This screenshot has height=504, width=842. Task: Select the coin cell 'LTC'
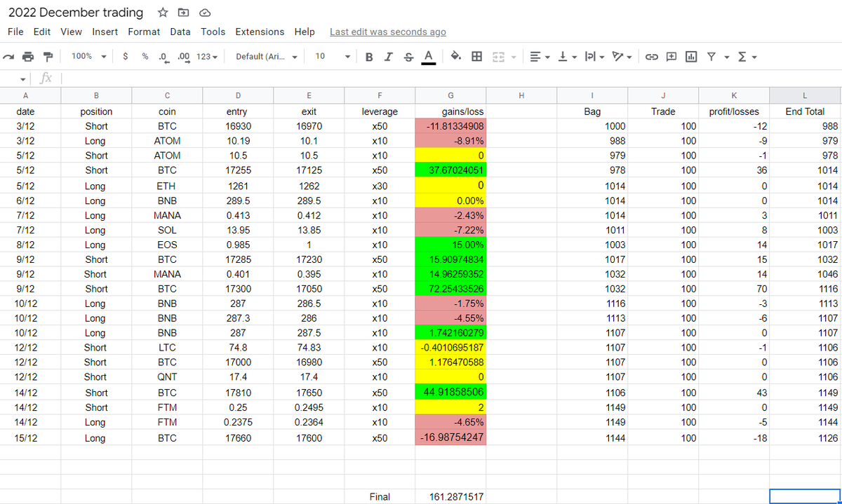[167, 347]
